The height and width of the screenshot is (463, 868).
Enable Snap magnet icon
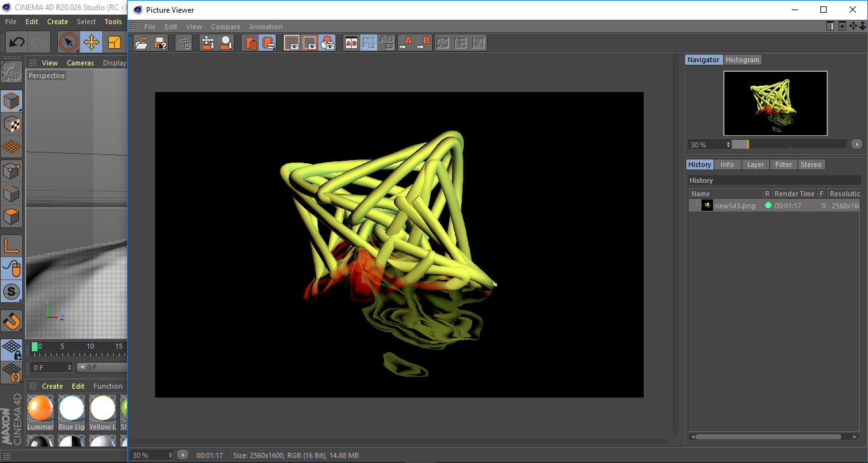click(x=11, y=321)
